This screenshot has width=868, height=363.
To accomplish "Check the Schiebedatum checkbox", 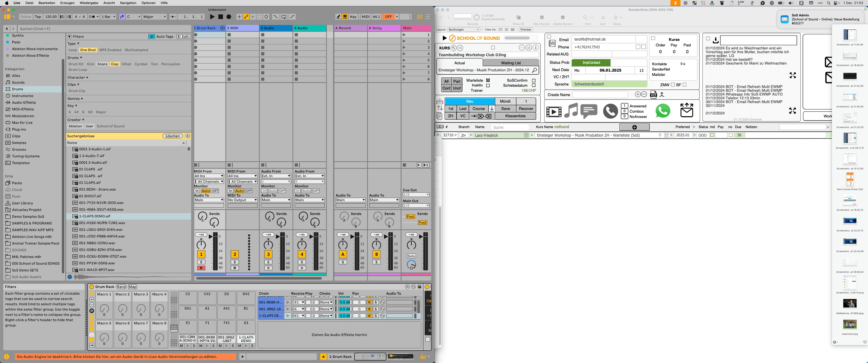I will 534,85.
